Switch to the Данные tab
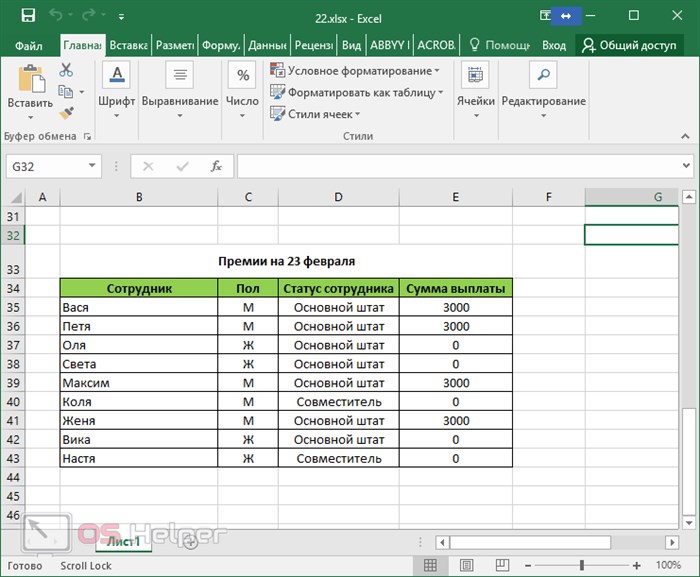 (267, 45)
